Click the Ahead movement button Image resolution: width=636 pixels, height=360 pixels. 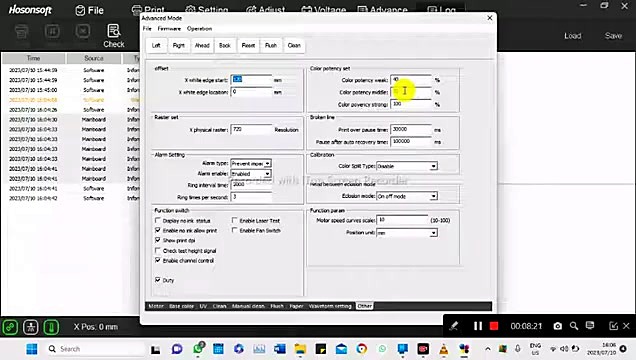click(x=202, y=45)
